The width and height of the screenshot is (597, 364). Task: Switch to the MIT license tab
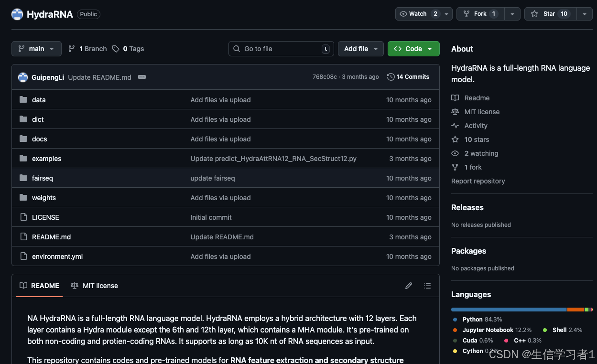pyautogui.click(x=94, y=286)
